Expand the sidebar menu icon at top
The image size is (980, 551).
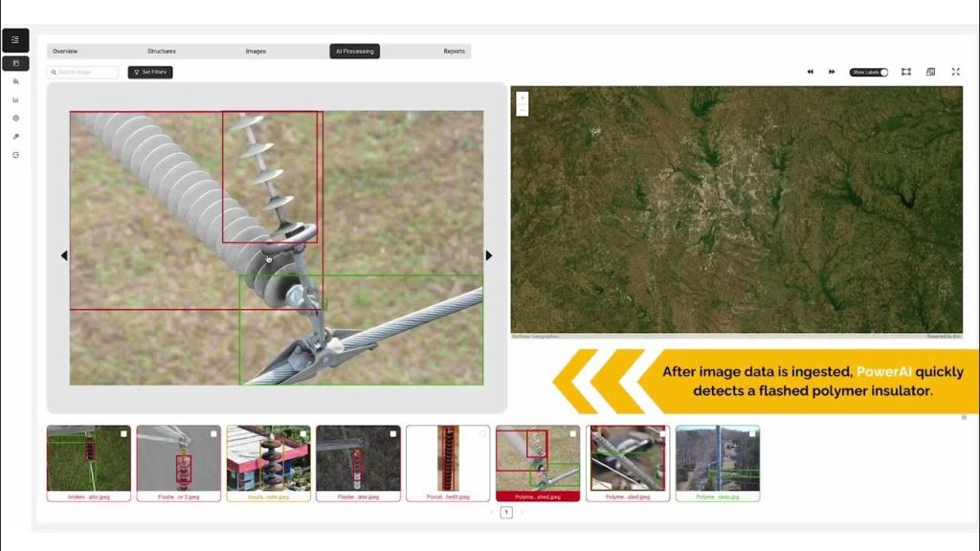(15, 40)
